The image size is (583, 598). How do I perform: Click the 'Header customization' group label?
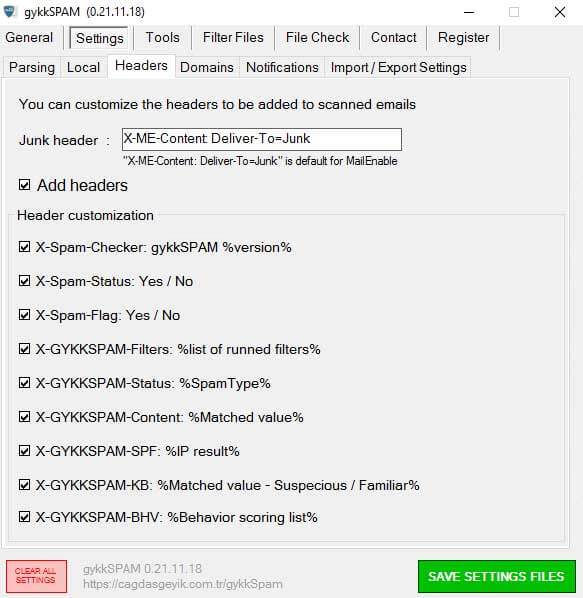click(x=85, y=215)
